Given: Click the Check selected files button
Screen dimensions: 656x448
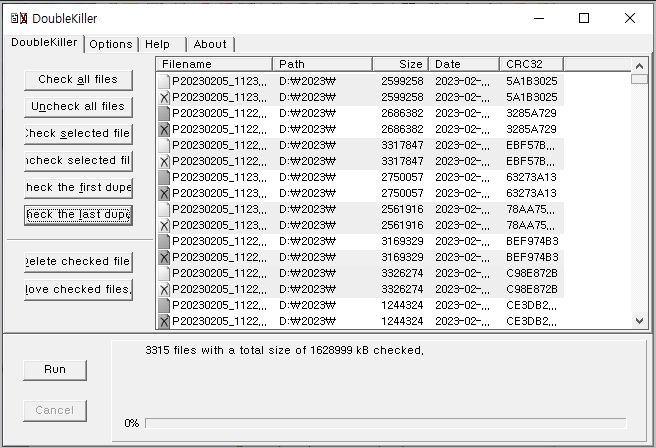Looking at the screenshot, I should coord(78,134).
